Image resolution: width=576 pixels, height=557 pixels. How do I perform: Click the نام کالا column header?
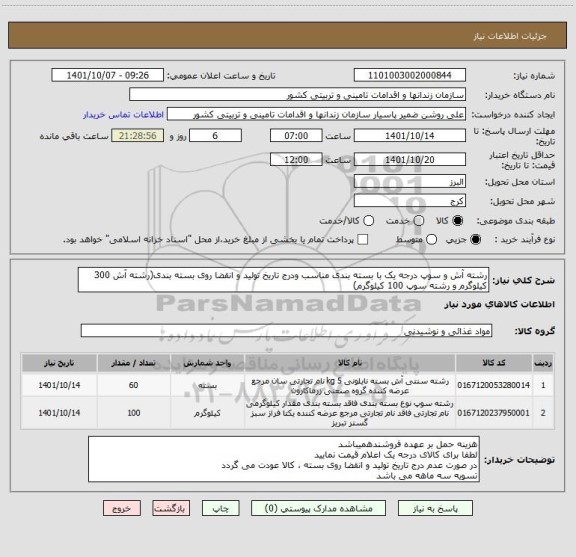[350, 363]
